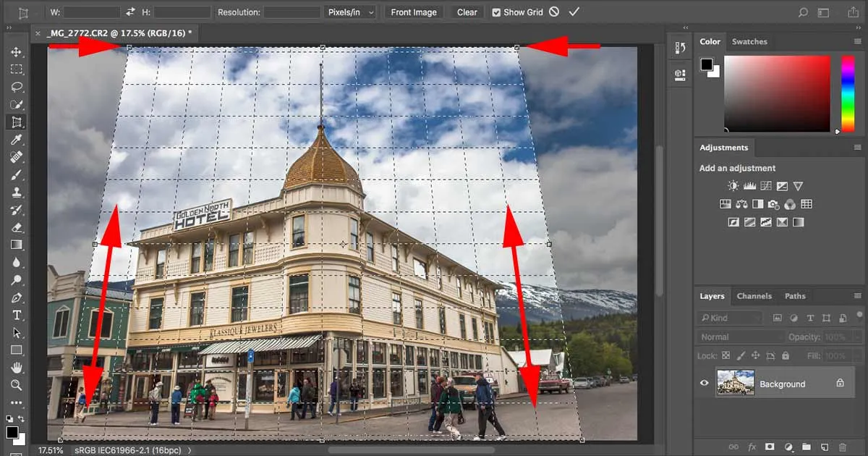
Task: Create a new layer in the Layers panel
Action: click(x=824, y=447)
